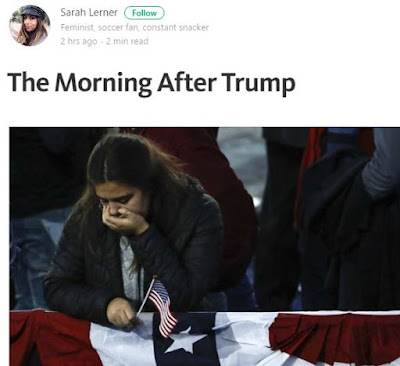Viewport: 400px width, 366px height.
Task: Click the hat in the avatar photo
Action: pos(32,12)
